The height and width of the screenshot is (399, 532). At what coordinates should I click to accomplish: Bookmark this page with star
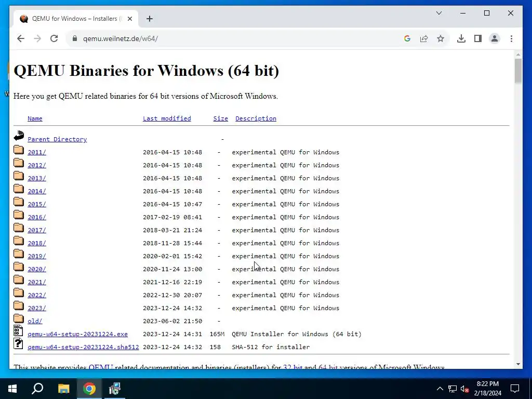point(441,38)
